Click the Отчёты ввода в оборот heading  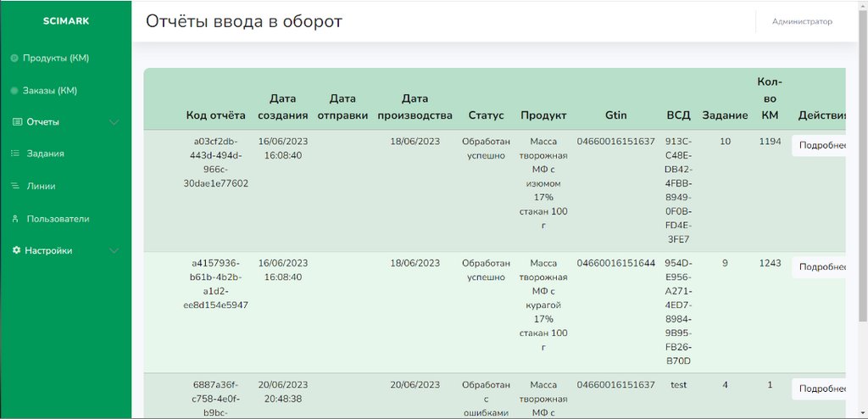pos(244,21)
